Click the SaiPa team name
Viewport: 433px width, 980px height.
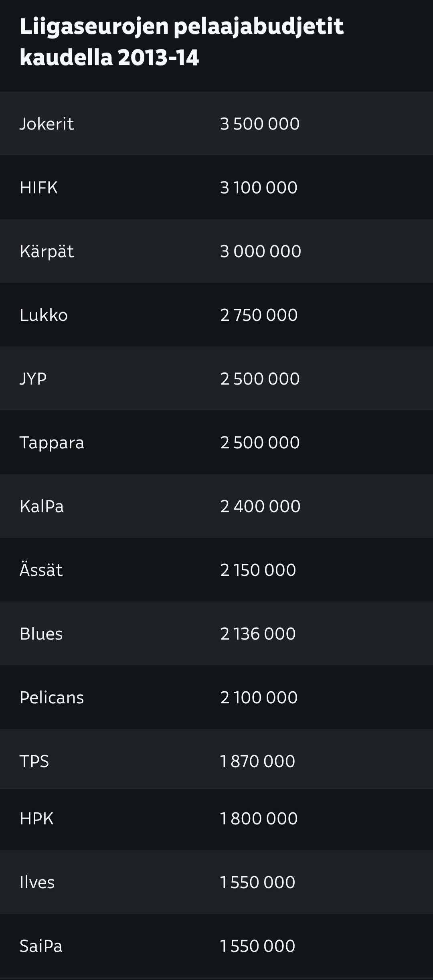coord(41,946)
